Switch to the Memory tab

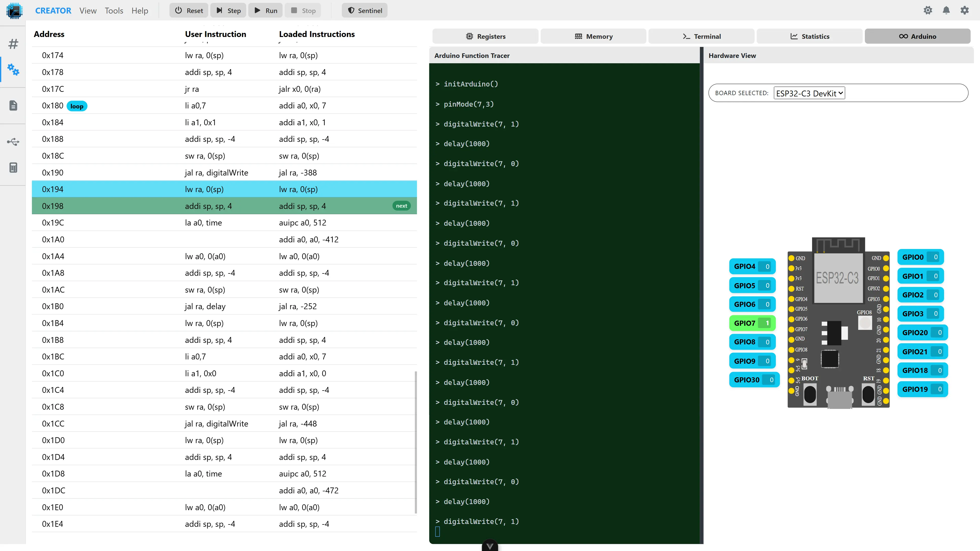click(x=593, y=36)
